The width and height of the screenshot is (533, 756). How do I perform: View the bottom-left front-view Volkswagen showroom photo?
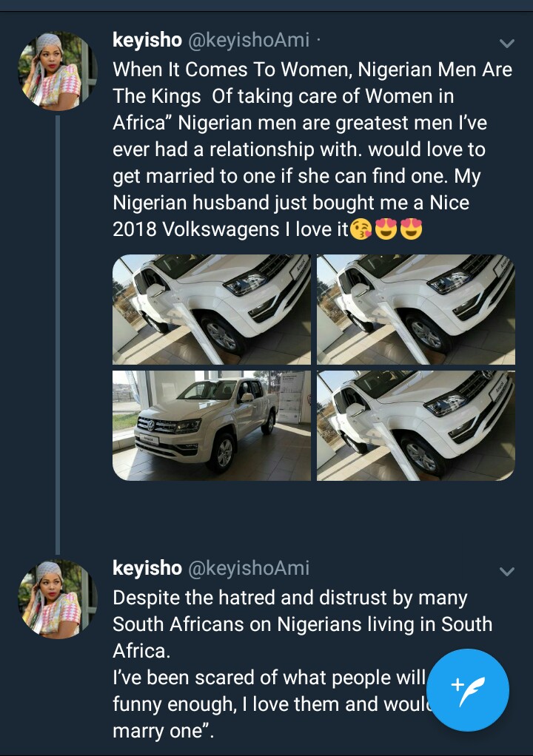(212, 425)
